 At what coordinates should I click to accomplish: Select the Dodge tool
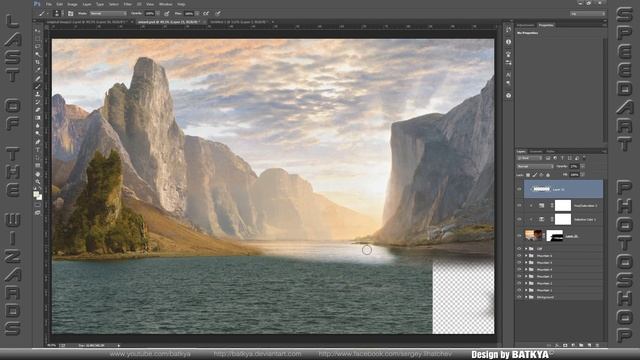click(38, 133)
